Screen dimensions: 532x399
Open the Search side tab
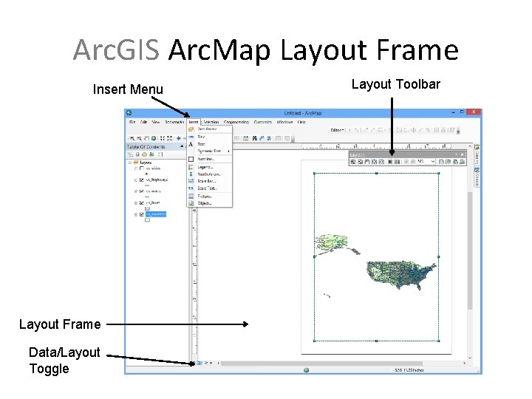477,177
